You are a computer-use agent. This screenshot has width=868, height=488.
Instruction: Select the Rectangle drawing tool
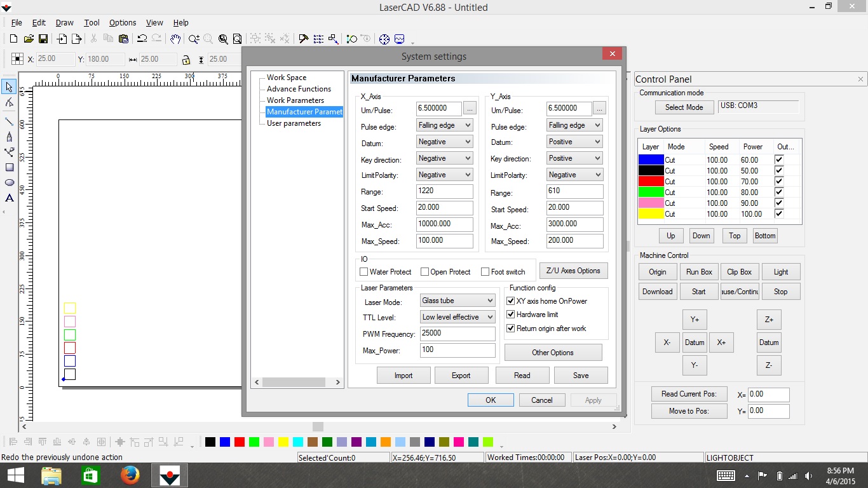click(10, 168)
